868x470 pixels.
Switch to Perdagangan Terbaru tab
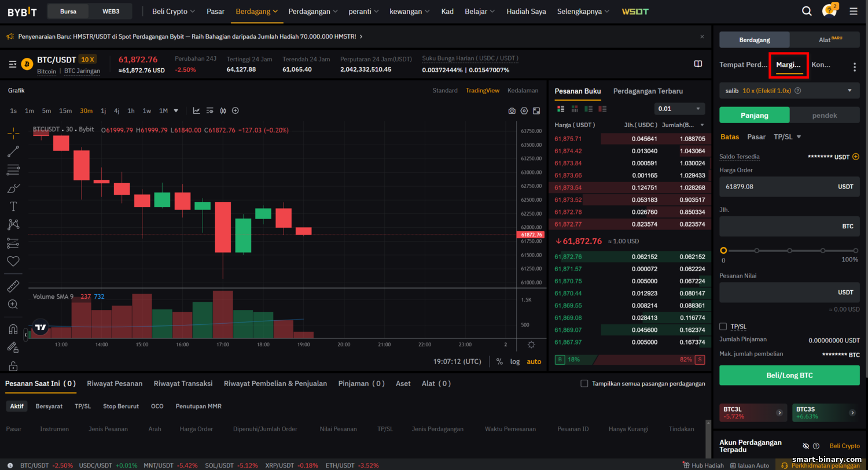click(648, 91)
